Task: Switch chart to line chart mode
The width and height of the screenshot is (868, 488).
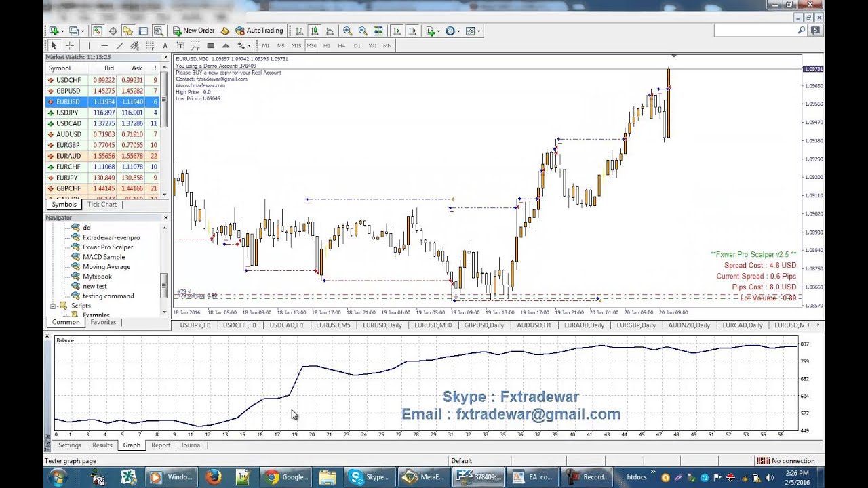Action: [330, 30]
